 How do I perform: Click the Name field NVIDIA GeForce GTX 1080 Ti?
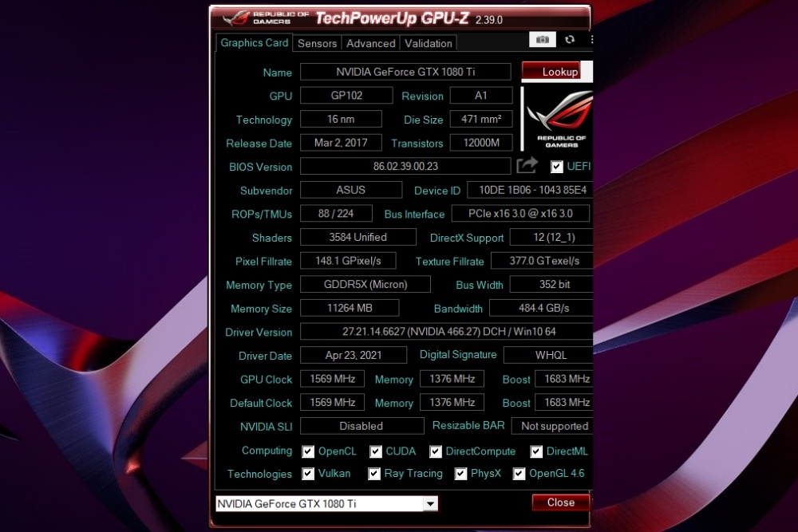[x=405, y=72]
